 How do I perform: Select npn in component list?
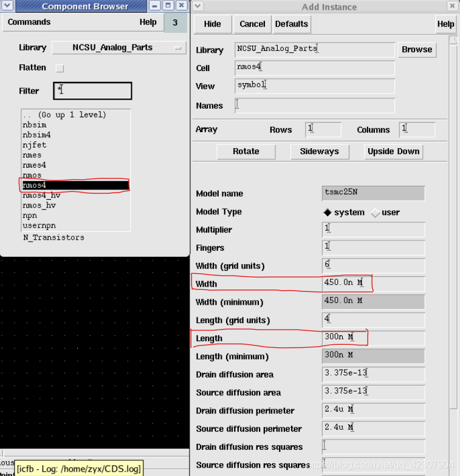click(30, 215)
